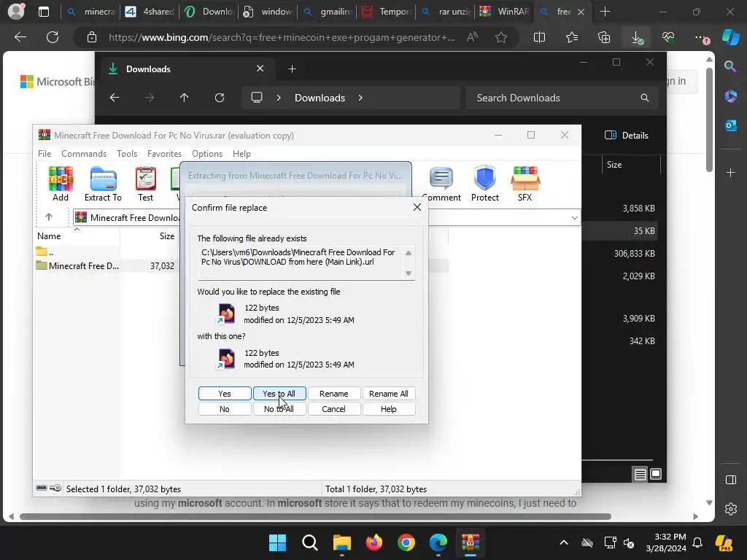The image size is (747, 560).
Task: Click the Edge address bar URL
Action: point(281,37)
